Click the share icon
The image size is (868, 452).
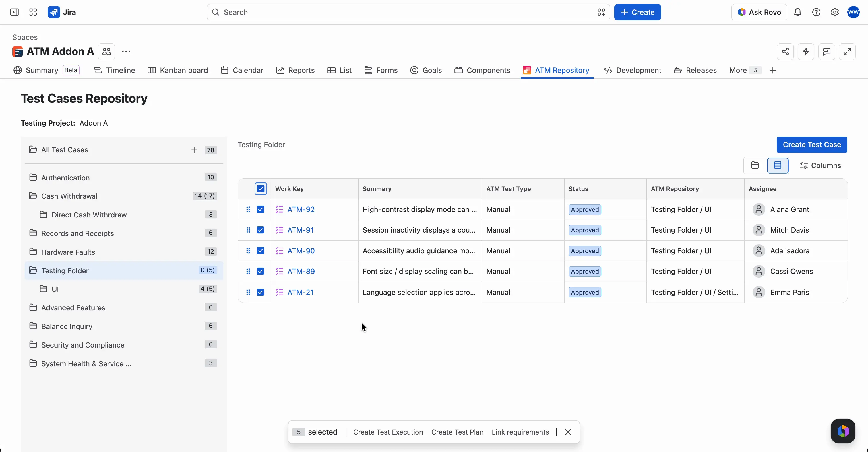click(x=785, y=52)
